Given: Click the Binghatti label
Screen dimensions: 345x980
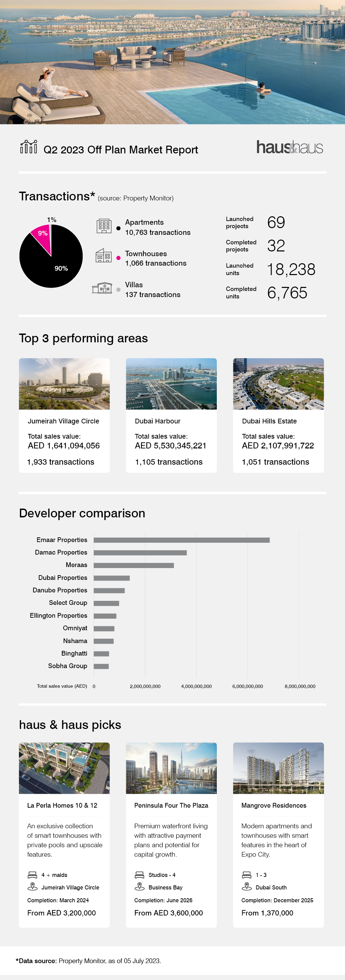Looking at the screenshot, I should 74,654.
